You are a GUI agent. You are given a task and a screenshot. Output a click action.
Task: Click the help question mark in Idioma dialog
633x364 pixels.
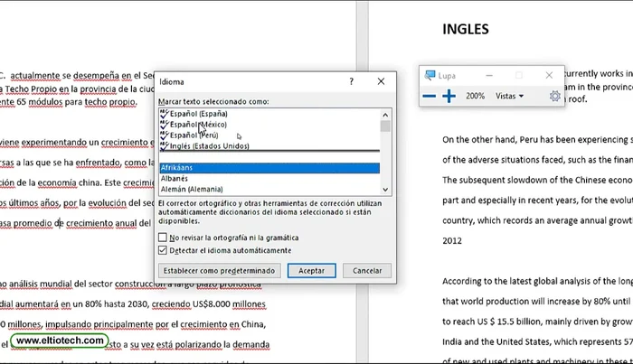pos(352,81)
